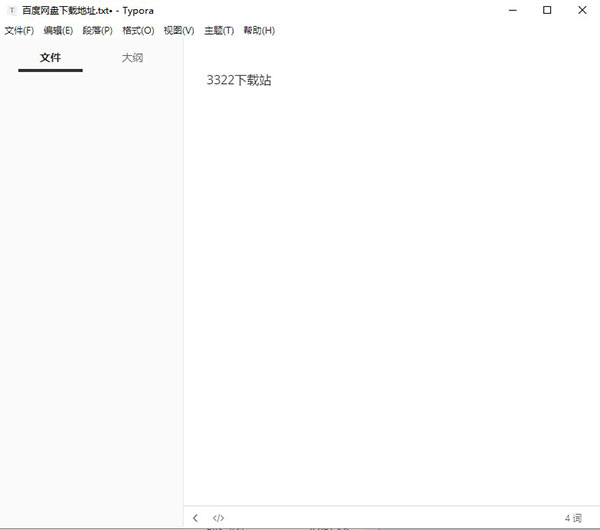
Task: Close the Typora window
Action: 582,10
